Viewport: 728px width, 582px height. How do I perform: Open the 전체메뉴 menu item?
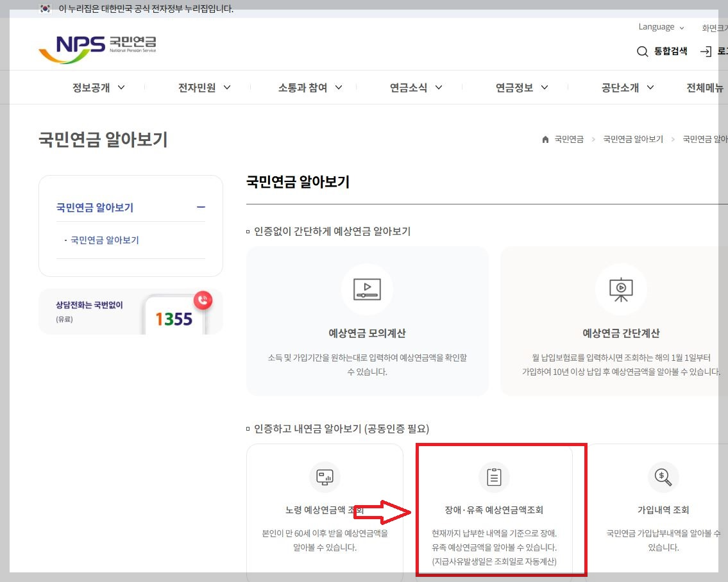coord(705,87)
